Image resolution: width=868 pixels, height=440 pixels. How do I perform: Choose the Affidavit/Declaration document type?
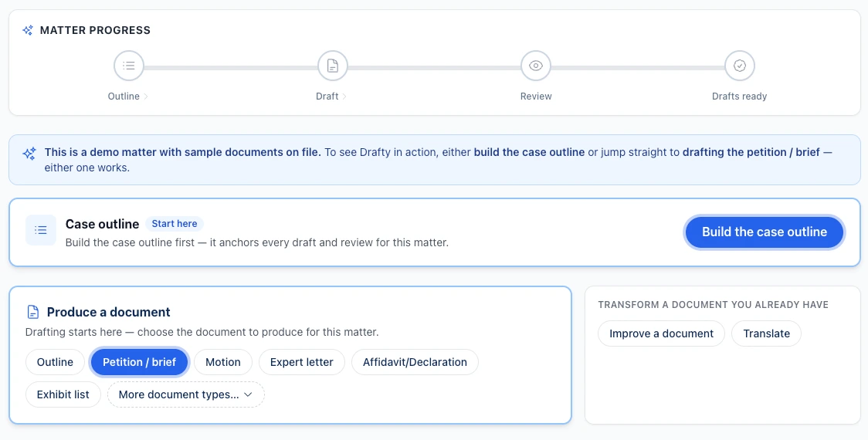[415, 362]
